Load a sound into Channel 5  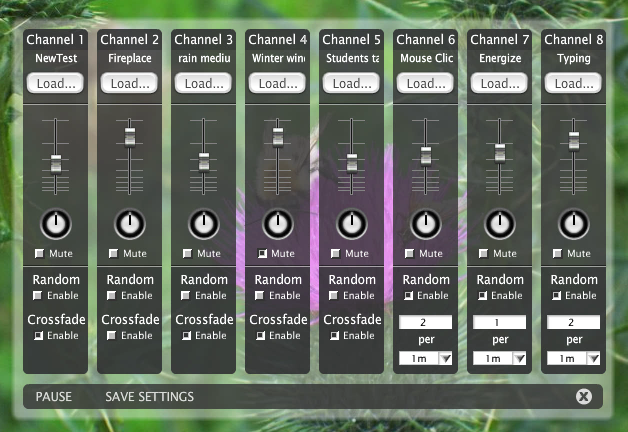coord(351,83)
